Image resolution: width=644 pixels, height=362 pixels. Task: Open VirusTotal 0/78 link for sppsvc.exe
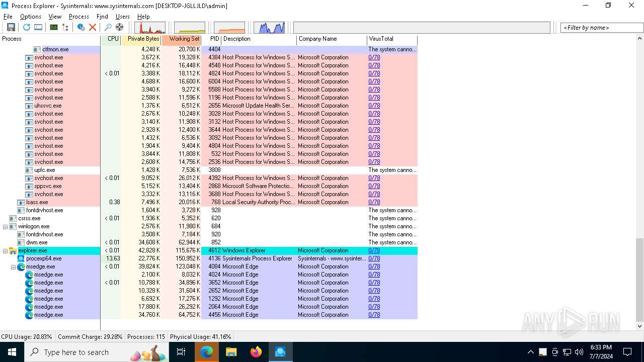[x=374, y=186]
